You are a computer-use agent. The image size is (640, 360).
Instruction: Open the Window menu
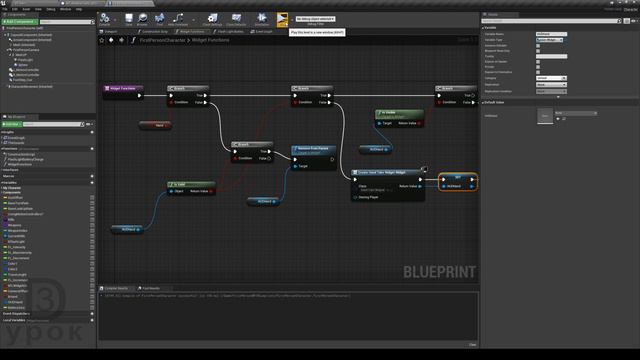[x=66, y=9]
